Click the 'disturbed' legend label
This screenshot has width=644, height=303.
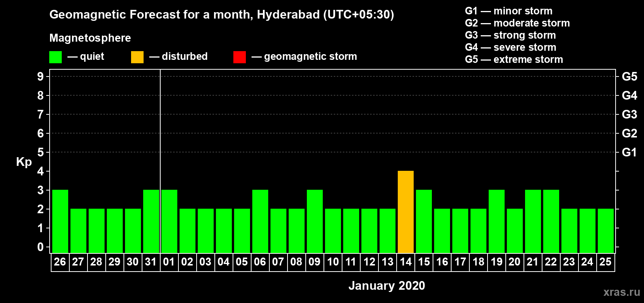(185, 56)
